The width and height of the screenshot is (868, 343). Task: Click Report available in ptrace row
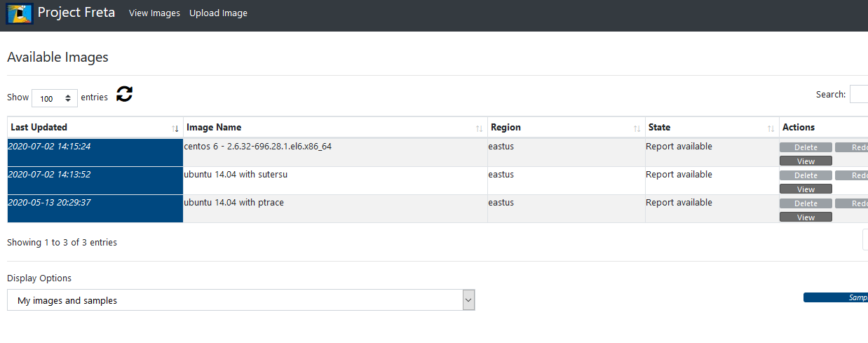(x=679, y=203)
